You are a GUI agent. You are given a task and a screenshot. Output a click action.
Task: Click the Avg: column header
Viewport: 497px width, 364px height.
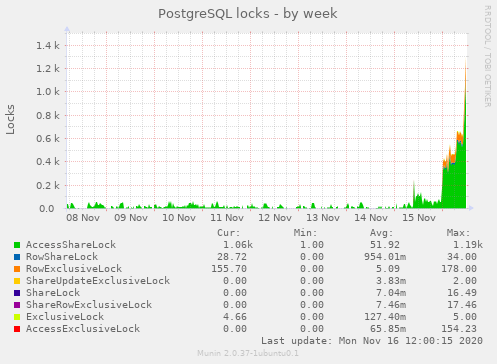(x=382, y=233)
